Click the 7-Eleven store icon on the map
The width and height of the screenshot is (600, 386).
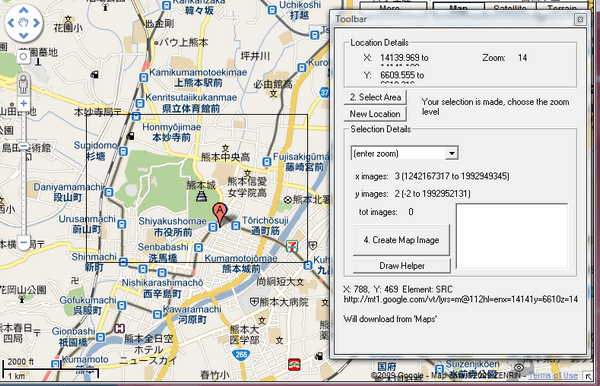292,246
